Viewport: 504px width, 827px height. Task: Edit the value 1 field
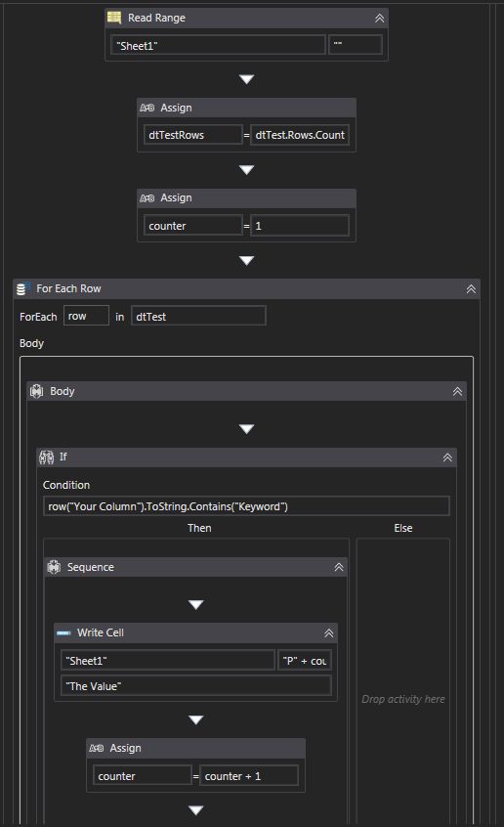click(x=300, y=226)
